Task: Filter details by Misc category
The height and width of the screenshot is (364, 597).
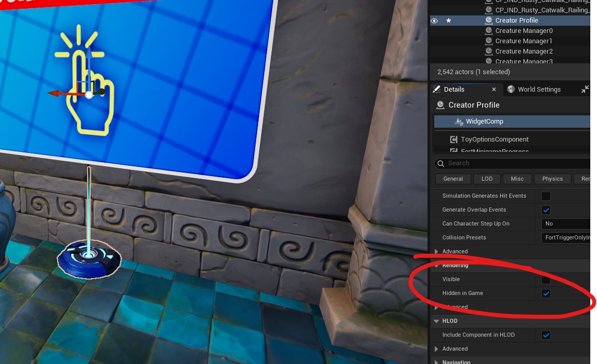Action: point(517,179)
